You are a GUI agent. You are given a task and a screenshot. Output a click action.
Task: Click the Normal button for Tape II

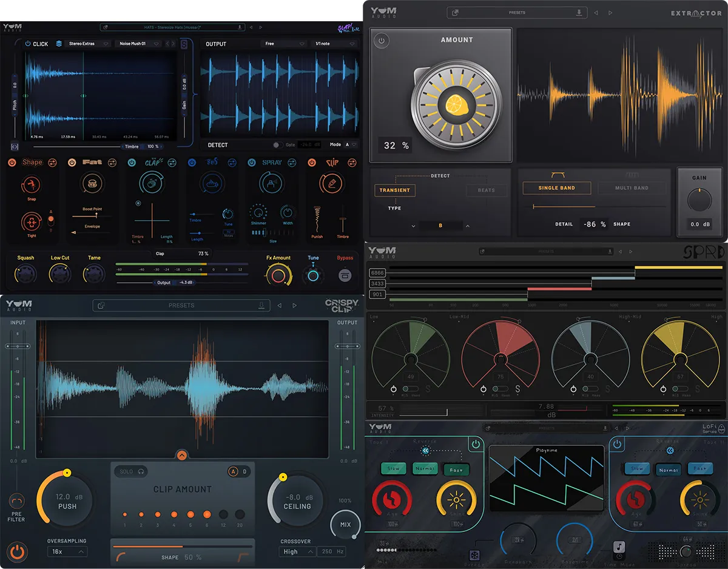pyautogui.click(x=669, y=469)
